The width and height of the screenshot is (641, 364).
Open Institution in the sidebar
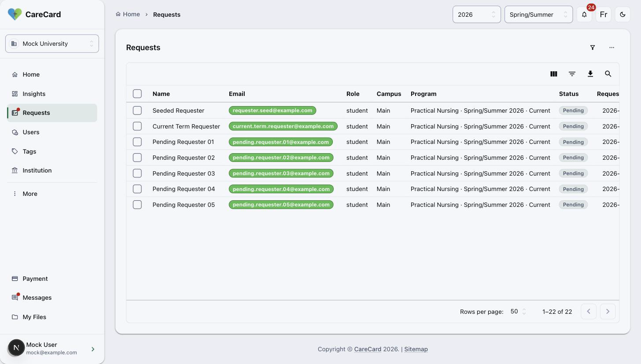52,170
